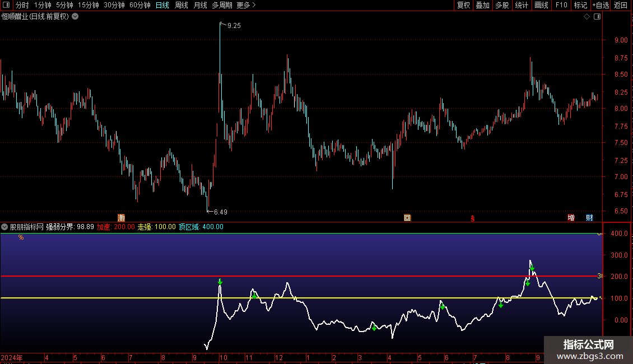Toggle the left sidebar panel icon

coord(6,5)
